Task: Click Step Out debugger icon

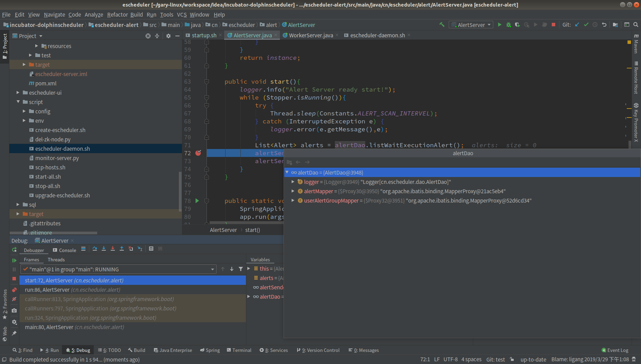Action: [122, 249]
